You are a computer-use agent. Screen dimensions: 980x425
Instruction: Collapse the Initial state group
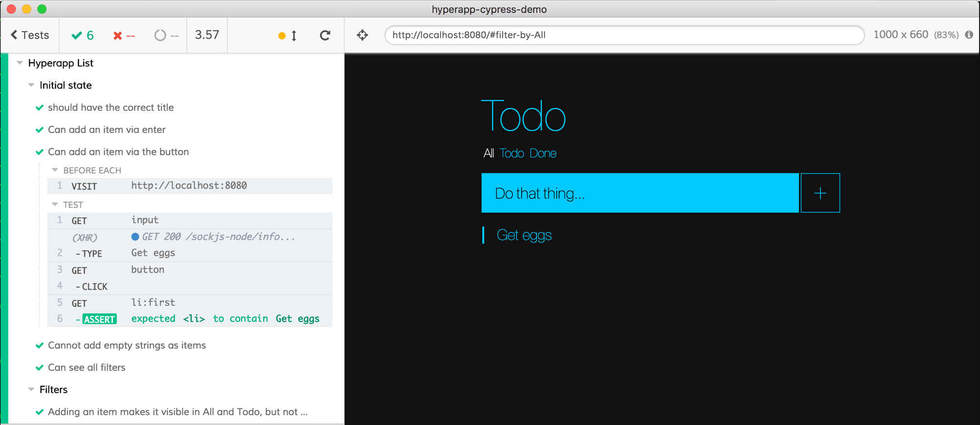pyautogui.click(x=31, y=85)
